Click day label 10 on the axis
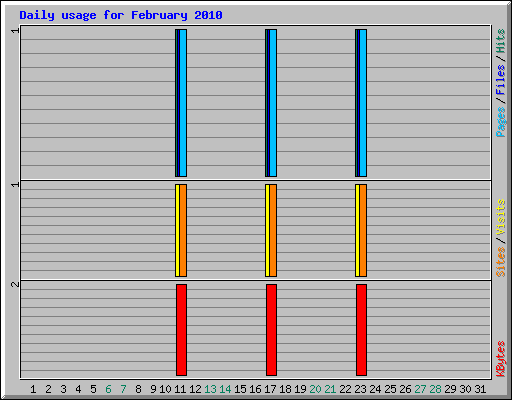 165,389
